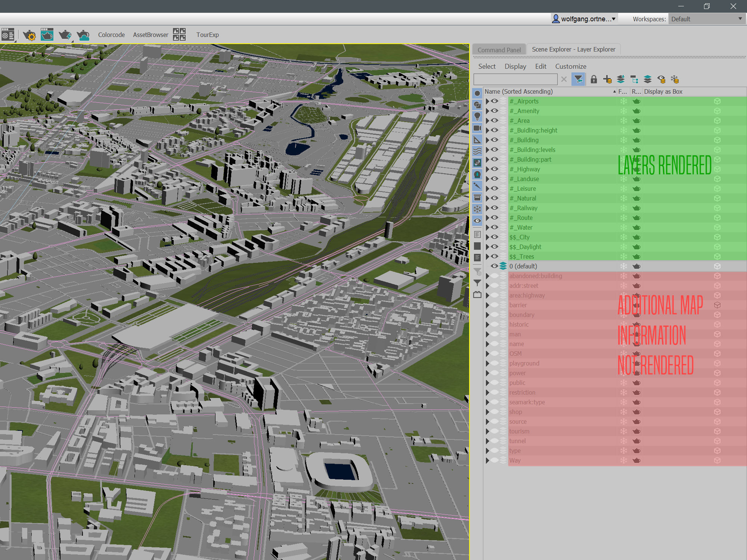The height and width of the screenshot is (560, 747).
Task: Open the Display menu in Scene Explorer
Action: [515, 66]
